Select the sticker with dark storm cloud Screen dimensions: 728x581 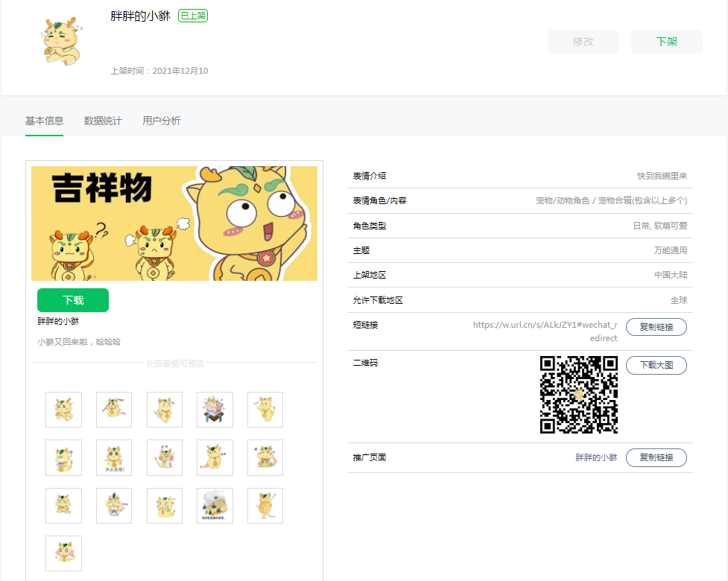pos(215,506)
